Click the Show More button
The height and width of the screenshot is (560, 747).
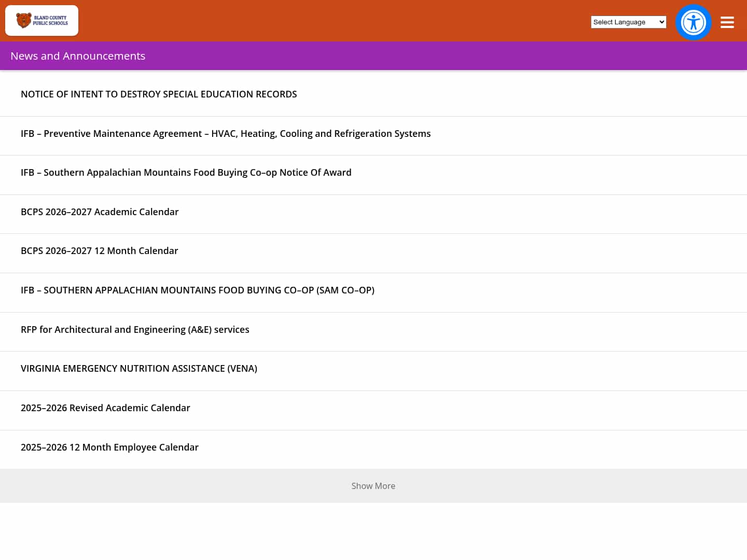tap(374, 486)
